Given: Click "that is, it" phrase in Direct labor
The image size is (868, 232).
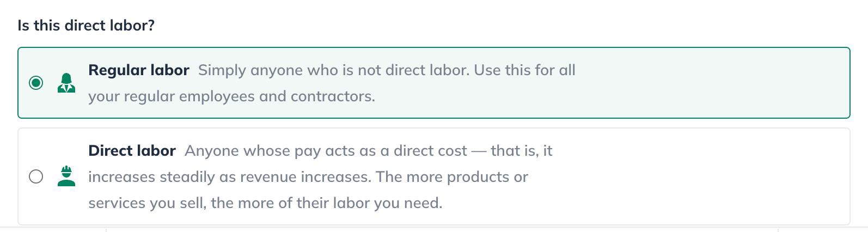Looking at the screenshot, I should point(522,151).
